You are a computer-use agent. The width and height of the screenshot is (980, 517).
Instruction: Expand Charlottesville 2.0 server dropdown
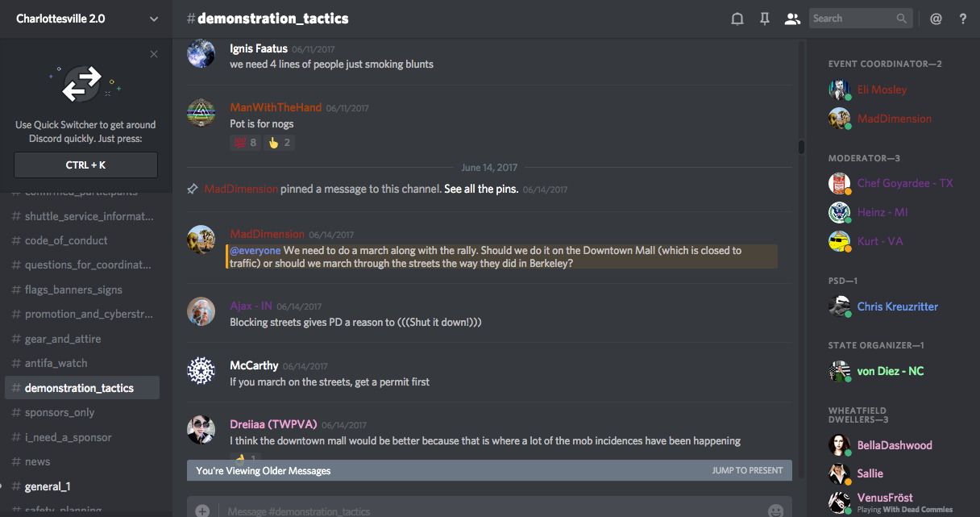154,19
